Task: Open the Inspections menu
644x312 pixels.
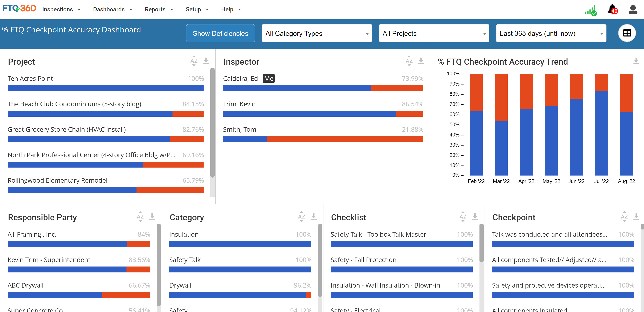Action: click(61, 9)
